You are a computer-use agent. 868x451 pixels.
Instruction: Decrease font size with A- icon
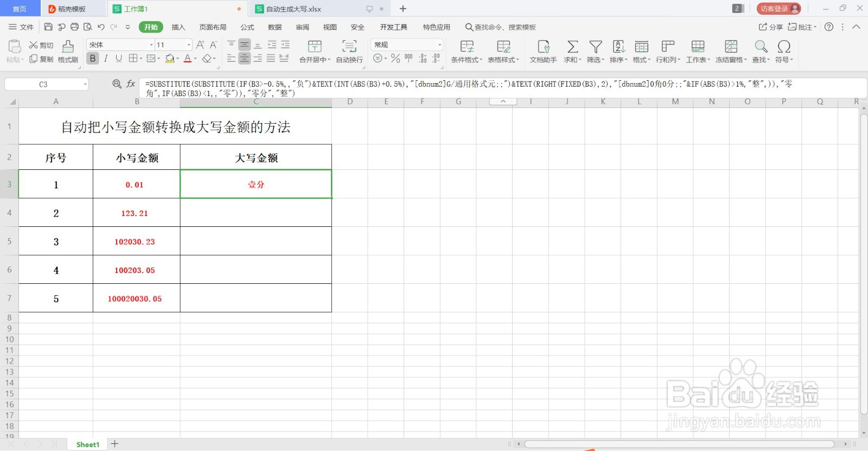coord(213,45)
